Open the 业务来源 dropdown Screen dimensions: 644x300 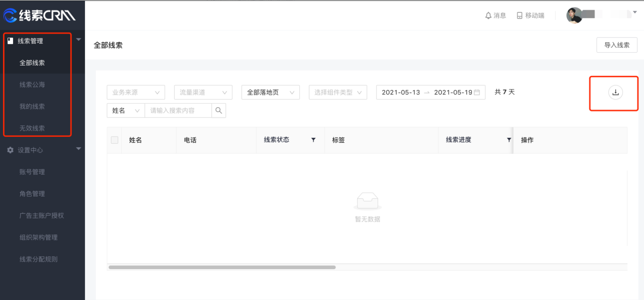[x=136, y=92]
